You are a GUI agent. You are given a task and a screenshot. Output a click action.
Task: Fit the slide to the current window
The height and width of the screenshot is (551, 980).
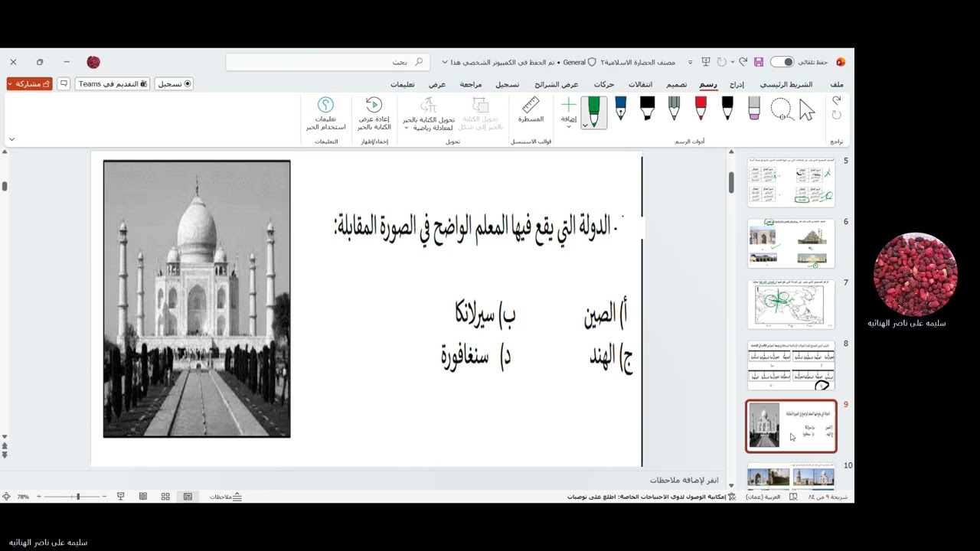tap(6, 497)
